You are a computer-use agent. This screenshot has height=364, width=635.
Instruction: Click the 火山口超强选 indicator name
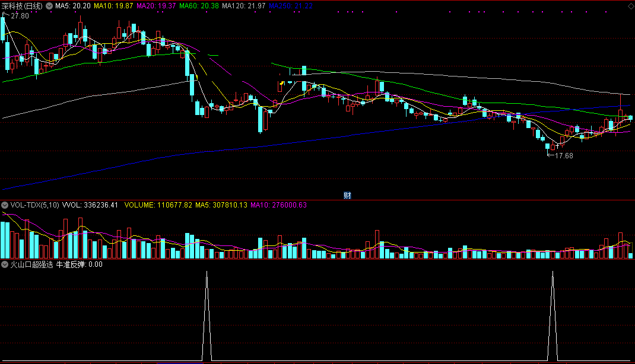point(31,264)
